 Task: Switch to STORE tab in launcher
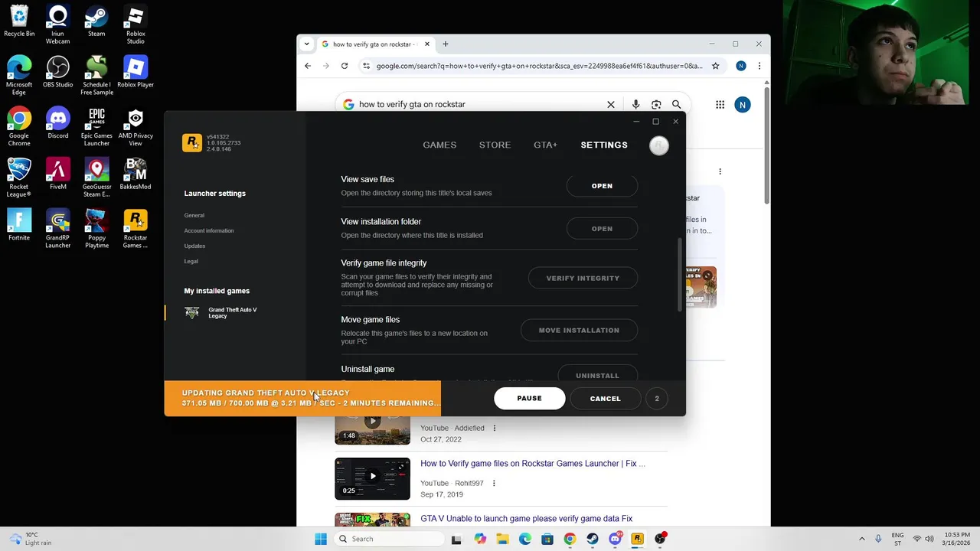pyautogui.click(x=495, y=145)
